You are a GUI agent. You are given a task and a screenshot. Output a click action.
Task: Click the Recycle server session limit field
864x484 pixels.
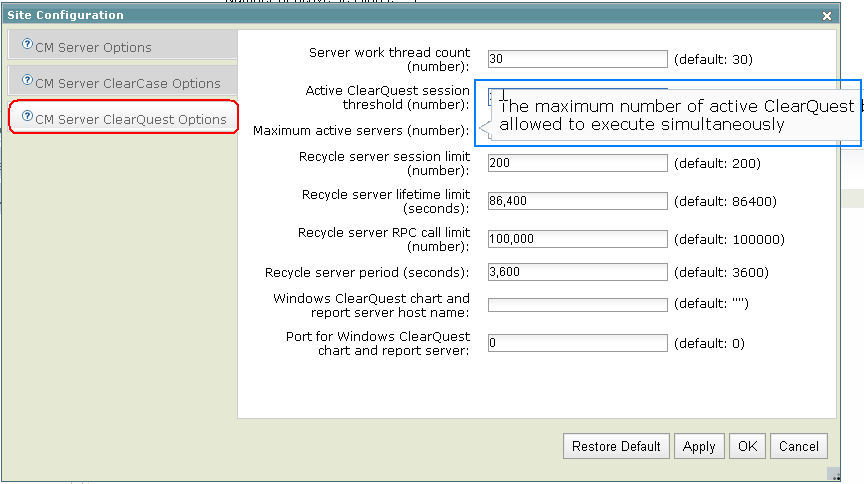coord(577,163)
